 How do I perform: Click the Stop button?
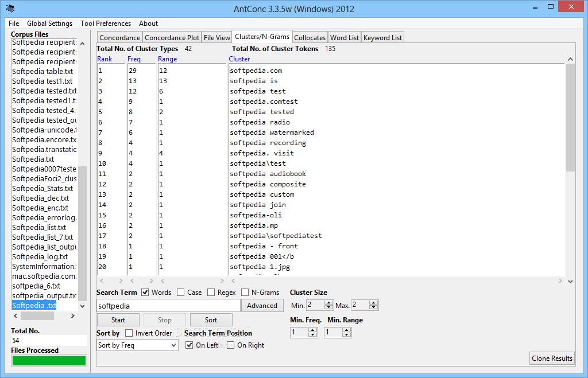(x=165, y=320)
